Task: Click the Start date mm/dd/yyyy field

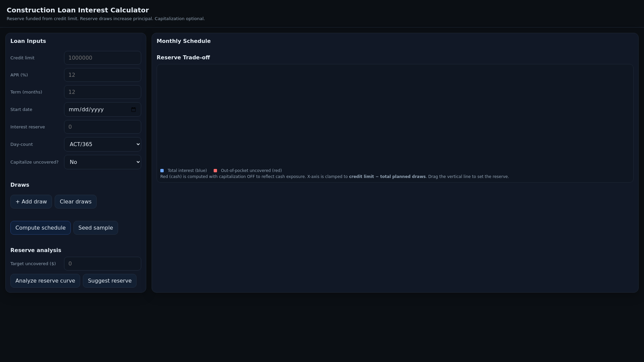Action: click(103, 110)
